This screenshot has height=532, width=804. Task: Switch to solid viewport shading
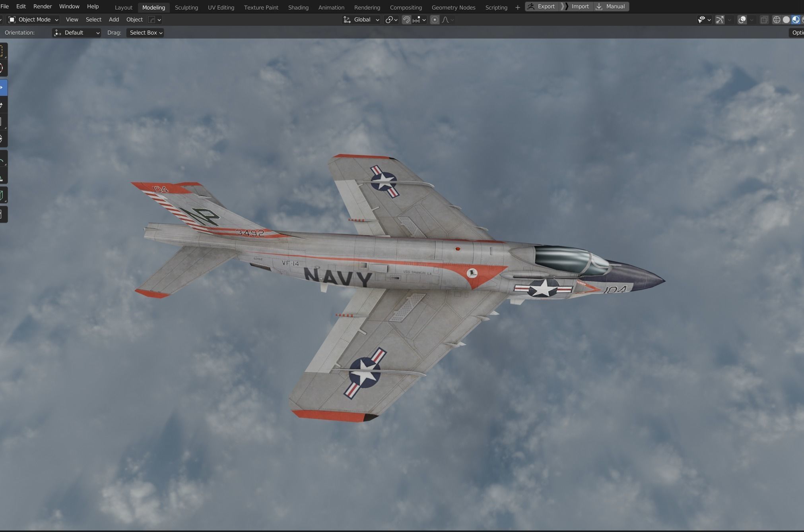click(786, 19)
